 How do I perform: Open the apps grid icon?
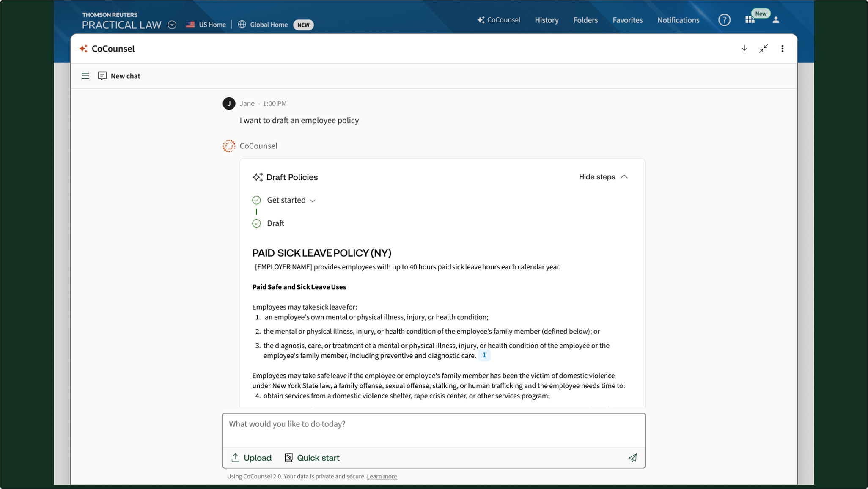pyautogui.click(x=750, y=20)
